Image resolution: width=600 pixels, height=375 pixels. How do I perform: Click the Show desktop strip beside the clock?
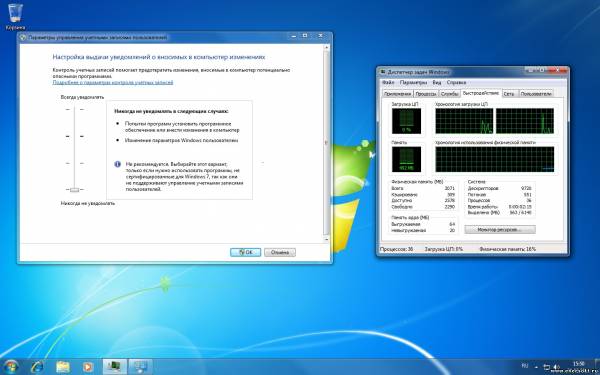(597, 367)
